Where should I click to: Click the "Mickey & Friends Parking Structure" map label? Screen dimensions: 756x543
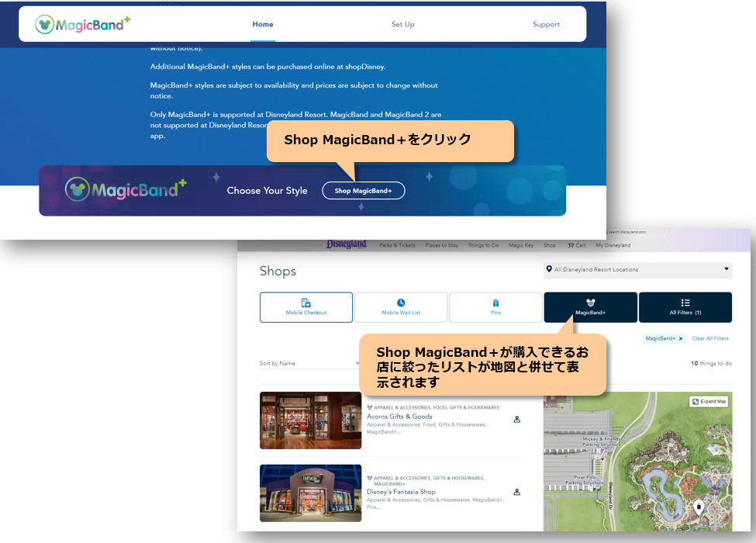pyautogui.click(x=601, y=441)
